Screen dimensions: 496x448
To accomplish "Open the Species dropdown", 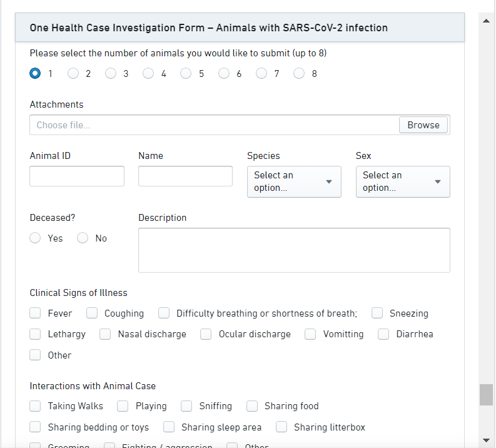I will pyautogui.click(x=294, y=181).
